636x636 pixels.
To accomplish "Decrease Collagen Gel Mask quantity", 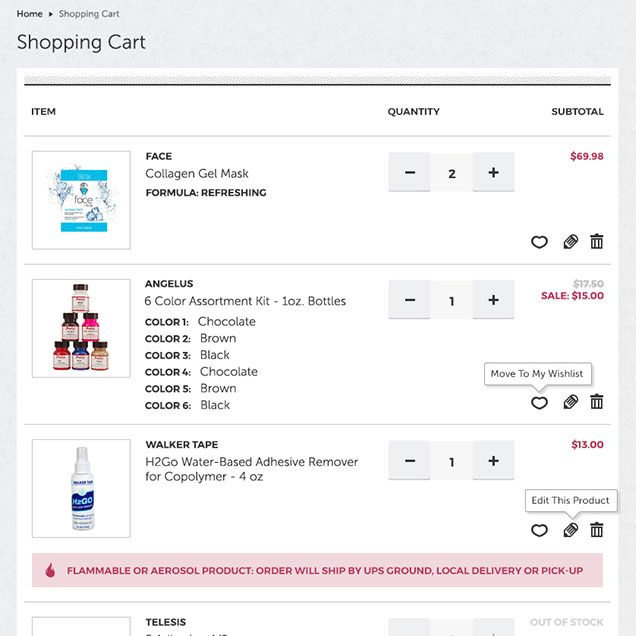I will coord(410,173).
